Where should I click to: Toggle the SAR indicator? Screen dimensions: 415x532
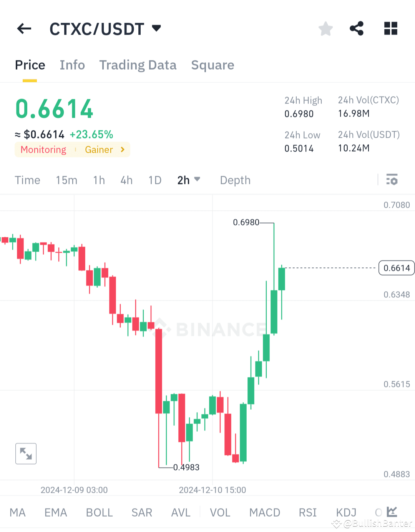141,512
